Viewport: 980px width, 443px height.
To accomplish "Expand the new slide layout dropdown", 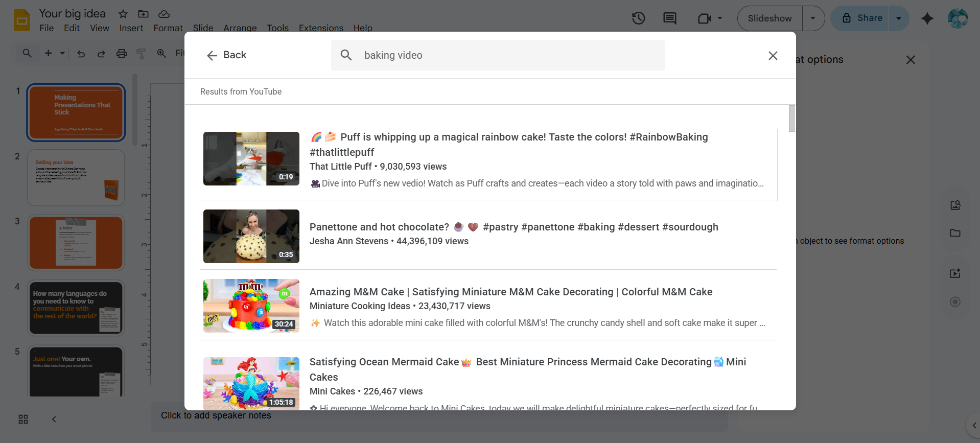I will tap(62, 53).
